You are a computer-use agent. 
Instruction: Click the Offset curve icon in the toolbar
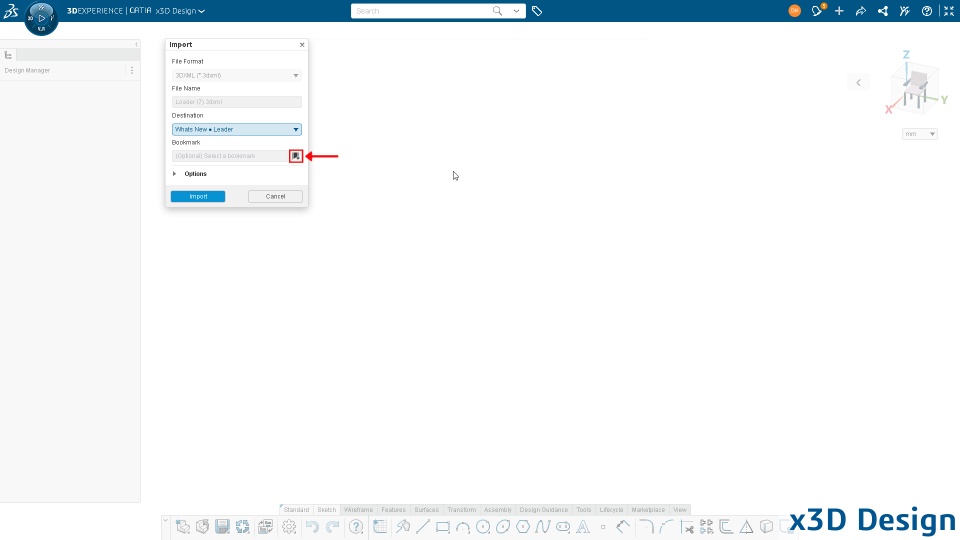point(726,527)
